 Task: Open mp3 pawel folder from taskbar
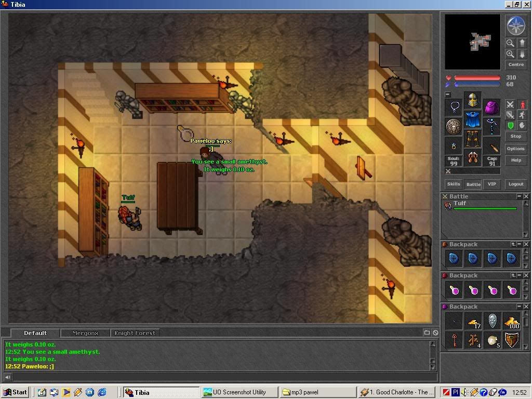click(318, 392)
